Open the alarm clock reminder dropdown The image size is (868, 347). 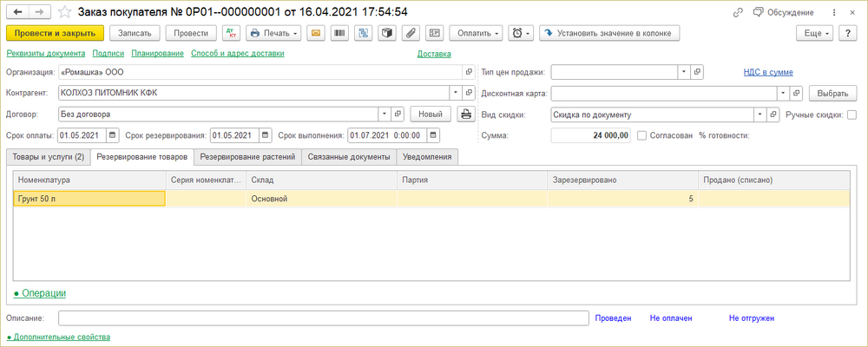(x=520, y=33)
